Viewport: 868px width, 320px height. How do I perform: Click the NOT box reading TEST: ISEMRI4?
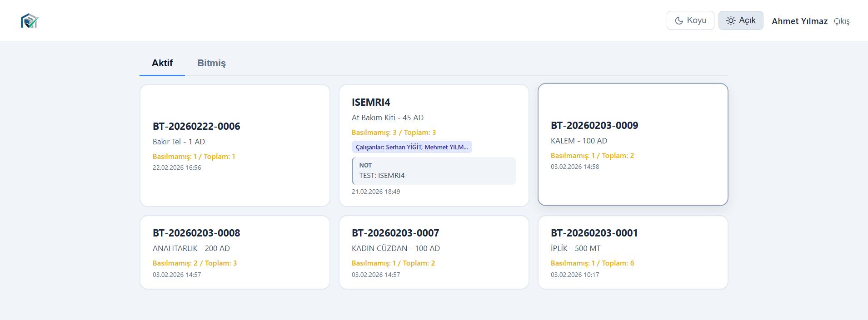(434, 171)
